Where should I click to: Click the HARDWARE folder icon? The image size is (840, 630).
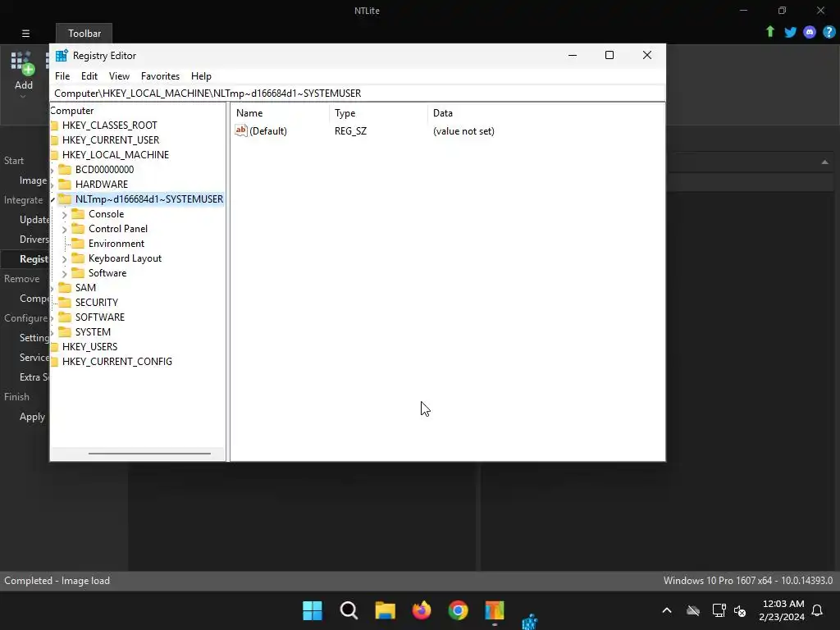65,185
